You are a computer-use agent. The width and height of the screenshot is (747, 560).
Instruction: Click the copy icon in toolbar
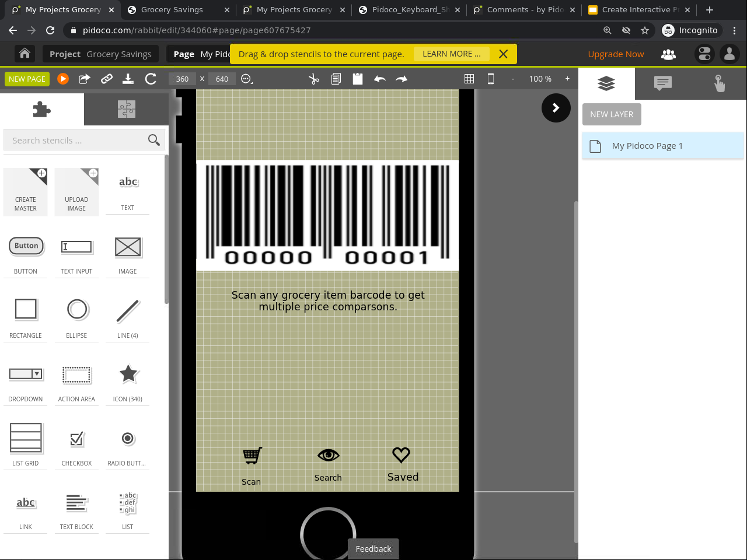point(336,79)
